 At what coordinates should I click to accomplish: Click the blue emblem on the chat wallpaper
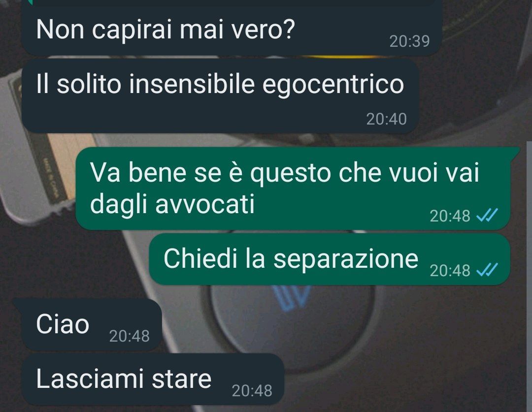click(x=292, y=299)
